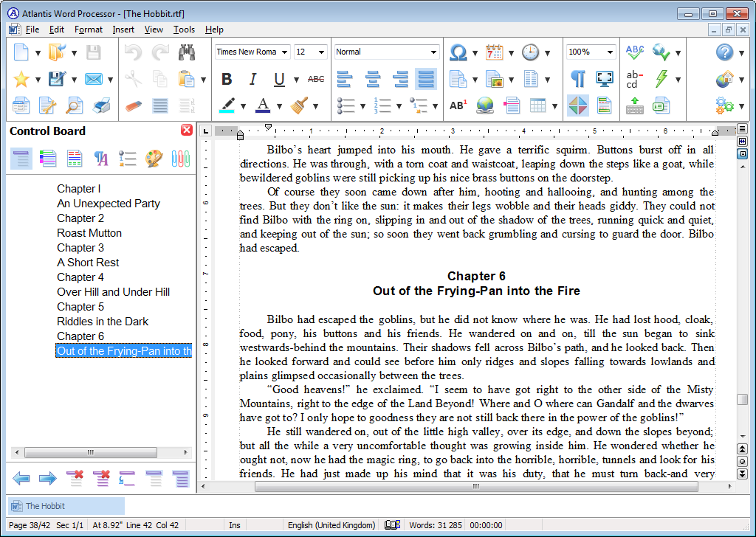Toggle Bold formatting

point(227,79)
